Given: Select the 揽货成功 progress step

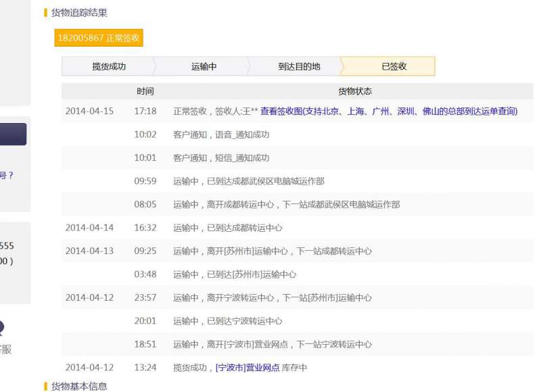Looking at the screenshot, I should (x=109, y=66).
